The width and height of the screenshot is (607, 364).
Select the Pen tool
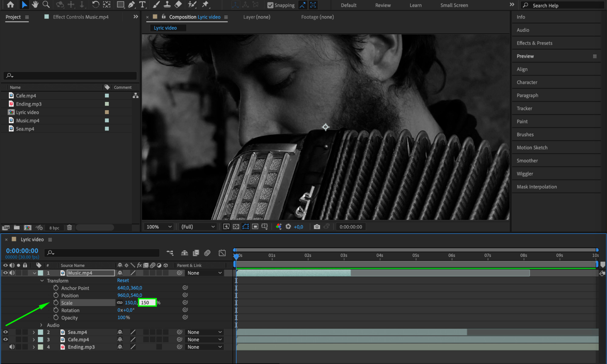coord(131,4)
